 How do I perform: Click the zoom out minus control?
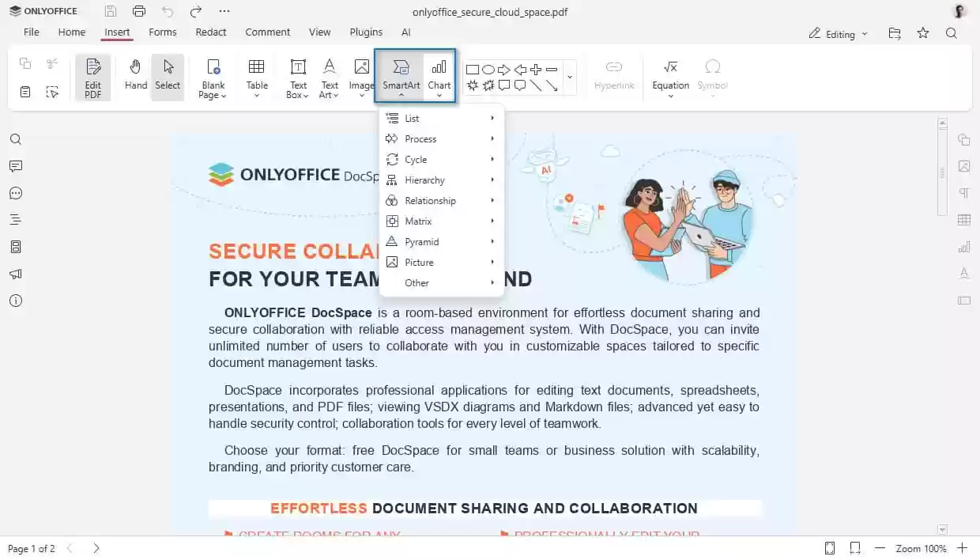tap(880, 547)
